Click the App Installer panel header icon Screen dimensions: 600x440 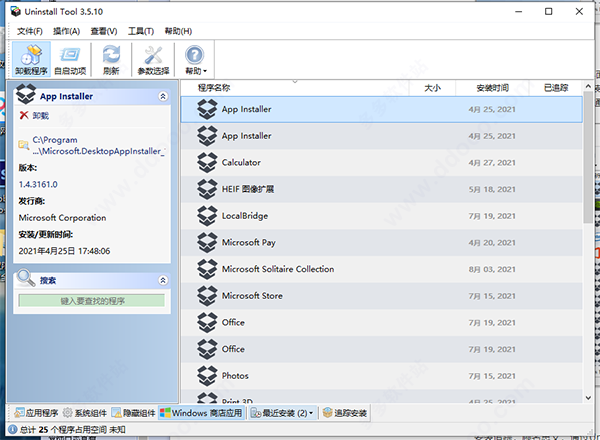pos(26,94)
